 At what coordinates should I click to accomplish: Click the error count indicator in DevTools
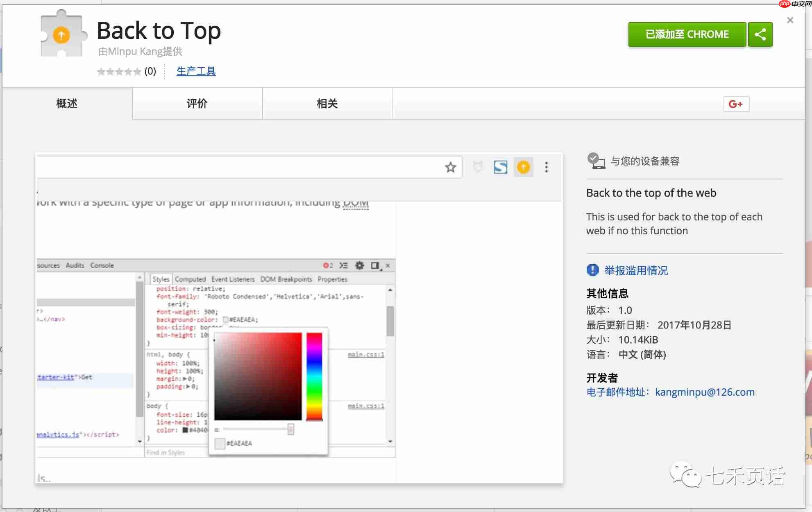327,265
